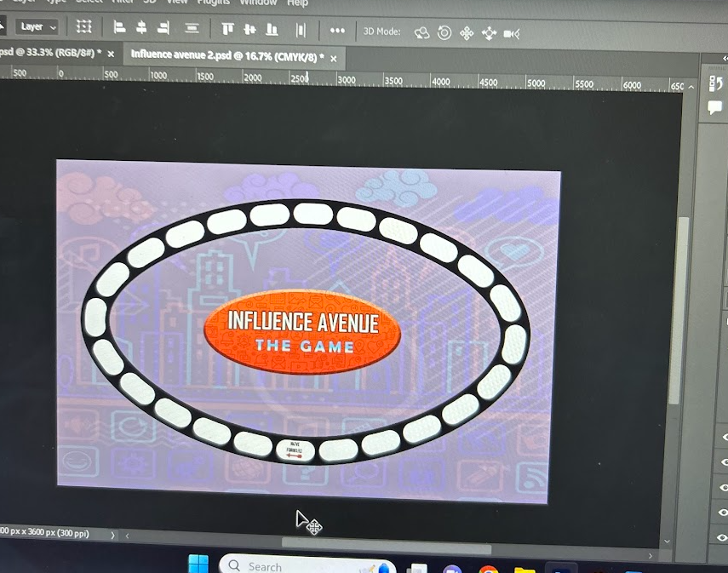
Task: Click the vertical scrollbar up arrow
Action: (691, 87)
